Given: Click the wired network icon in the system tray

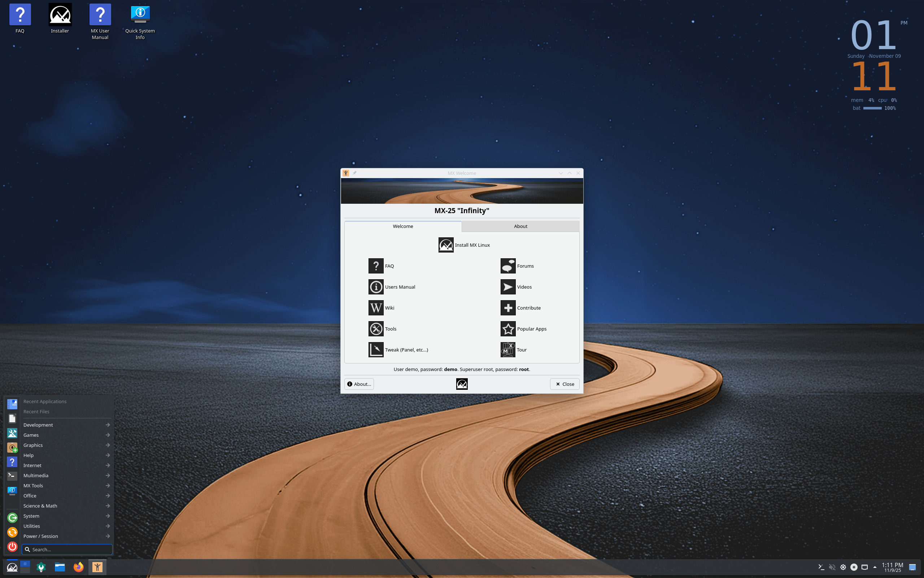Looking at the screenshot, I should (x=864, y=567).
